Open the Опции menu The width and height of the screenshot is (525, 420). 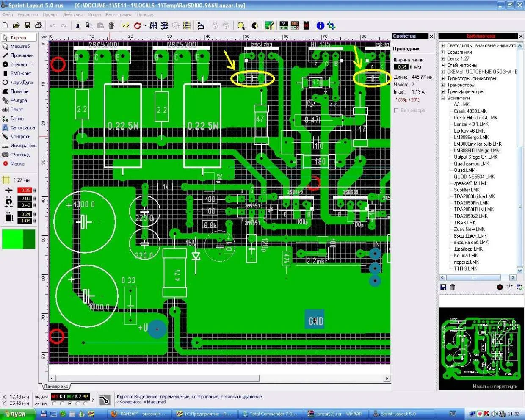click(x=94, y=14)
